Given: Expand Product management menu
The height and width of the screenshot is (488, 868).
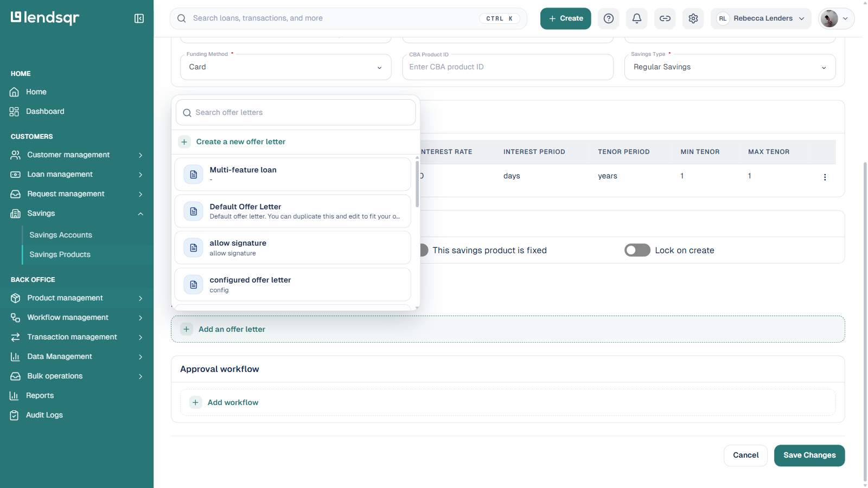Looking at the screenshot, I should (x=77, y=298).
